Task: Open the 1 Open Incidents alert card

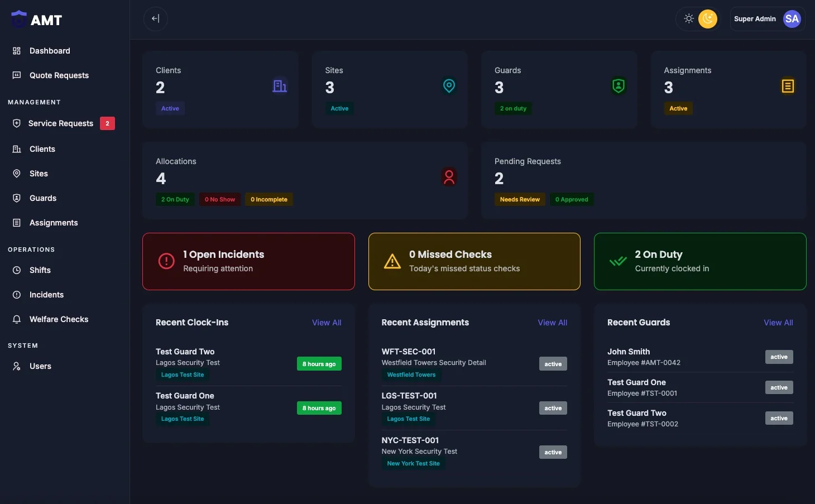Action: (x=248, y=261)
